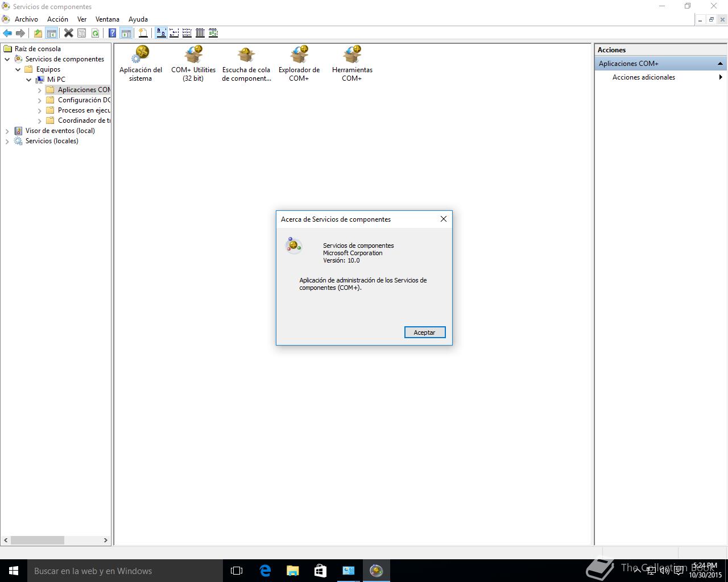The height and width of the screenshot is (582, 728).
Task: Click left arrow of tree horizontal scrollbar
Action: pyautogui.click(x=6, y=540)
